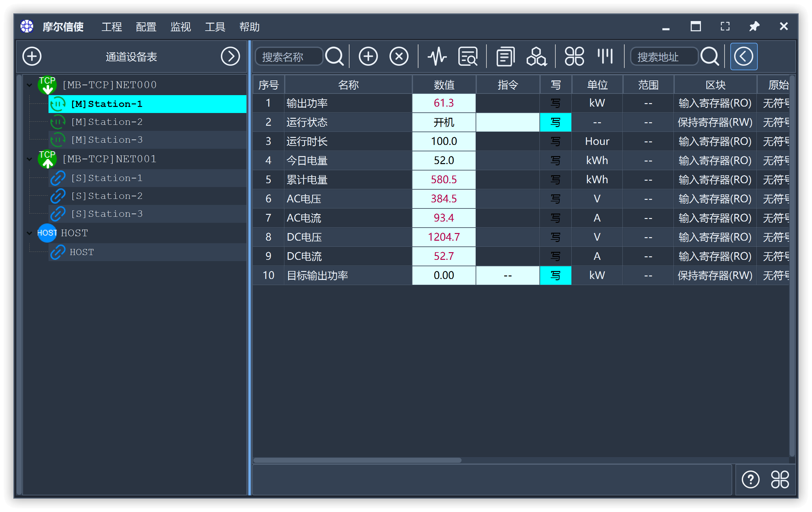
Task: Collapse the [MB-TCP]NET001 tree node
Action: coord(30,159)
